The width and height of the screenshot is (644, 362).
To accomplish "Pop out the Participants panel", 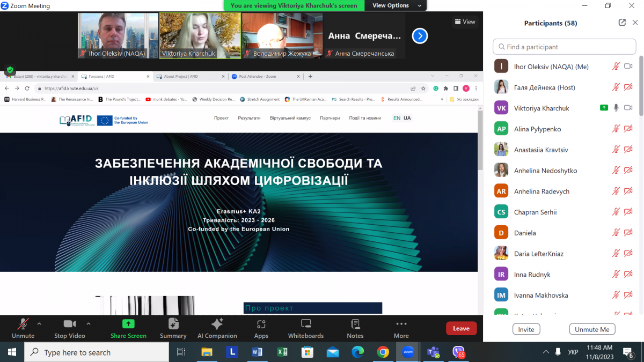I will point(622,23).
